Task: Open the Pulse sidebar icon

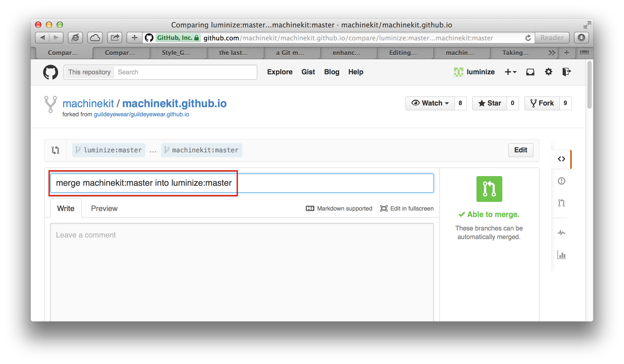Action: pos(562,232)
